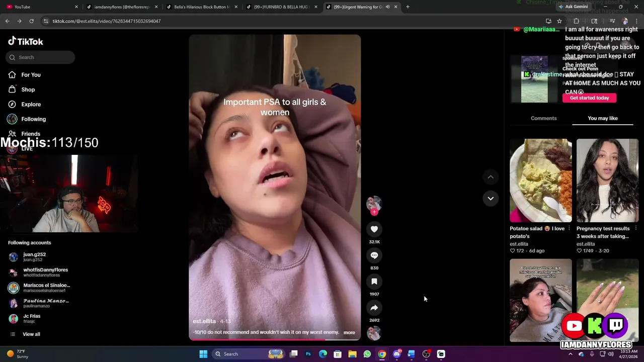Open the Windows Start menu
This screenshot has height=362, width=644.
point(203,354)
